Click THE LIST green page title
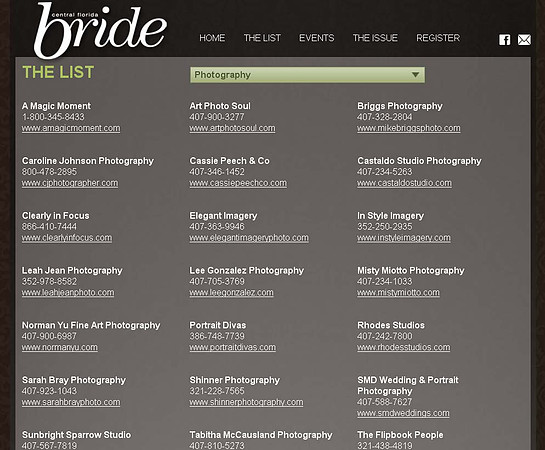 58,72
